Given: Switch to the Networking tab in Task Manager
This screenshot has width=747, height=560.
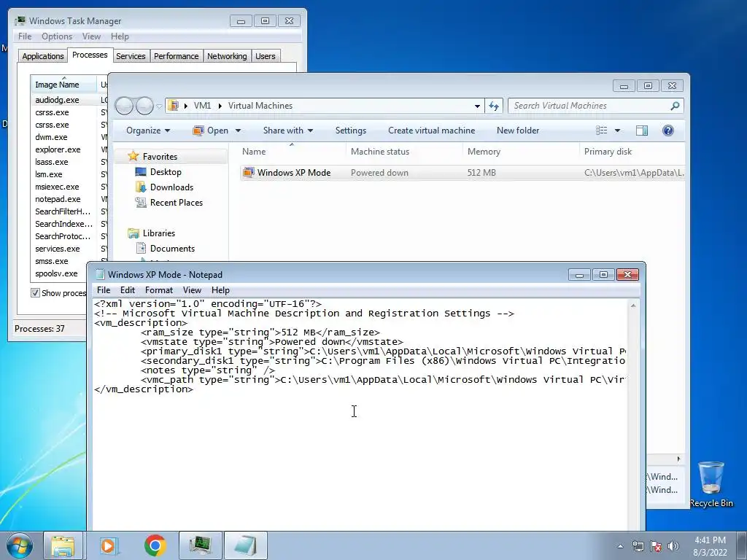Looking at the screenshot, I should [227, 56].
